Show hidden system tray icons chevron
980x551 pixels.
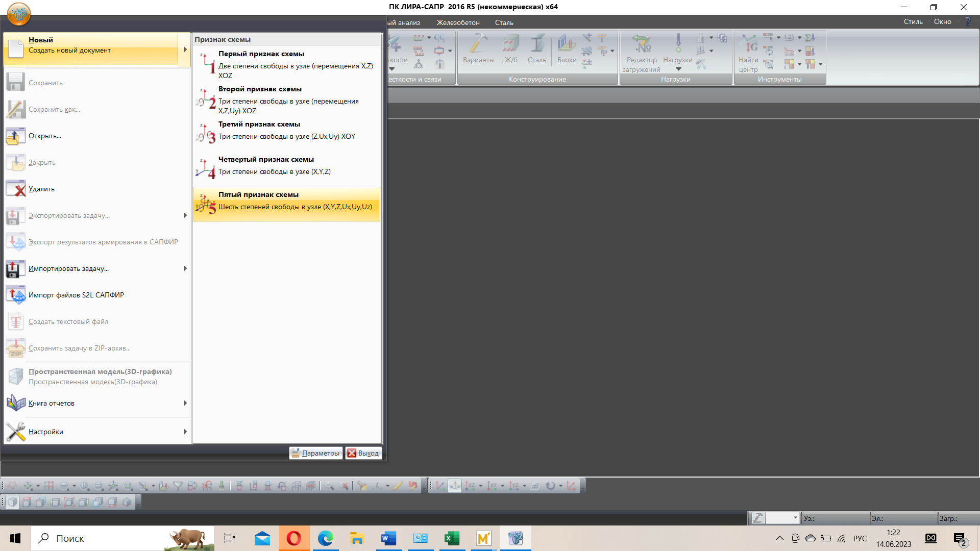(779, 538)
